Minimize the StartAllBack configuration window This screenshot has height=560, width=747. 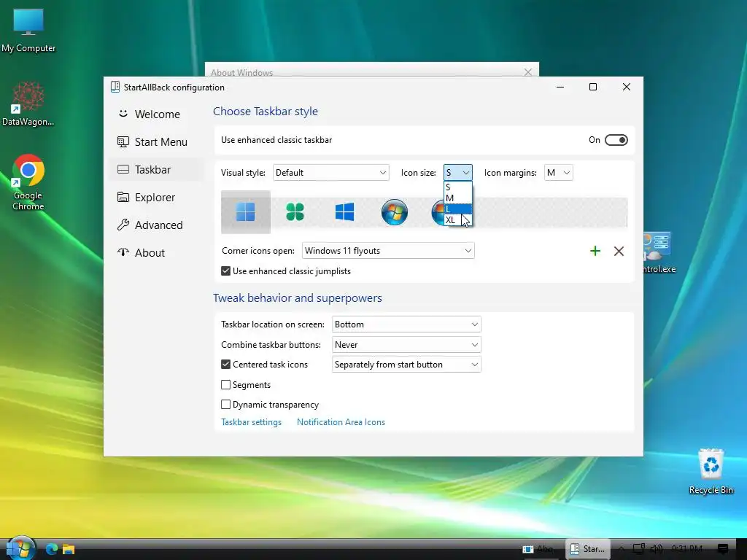click(560, 87)
